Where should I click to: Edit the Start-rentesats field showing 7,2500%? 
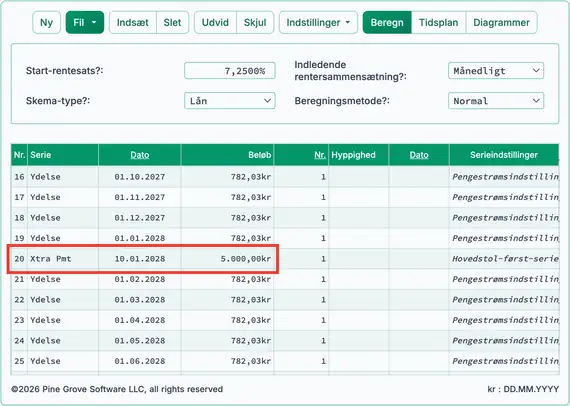229,71
